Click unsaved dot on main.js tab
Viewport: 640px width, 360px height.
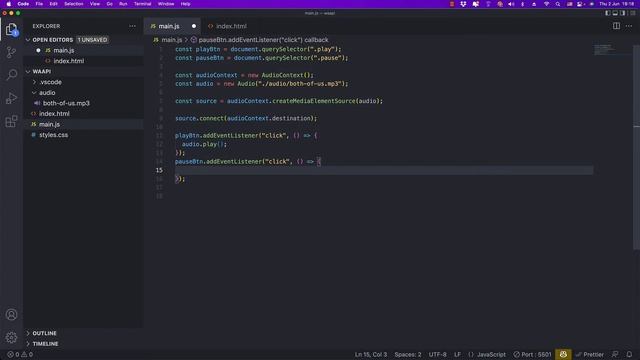pyautogui.click(x=194, y=26)
